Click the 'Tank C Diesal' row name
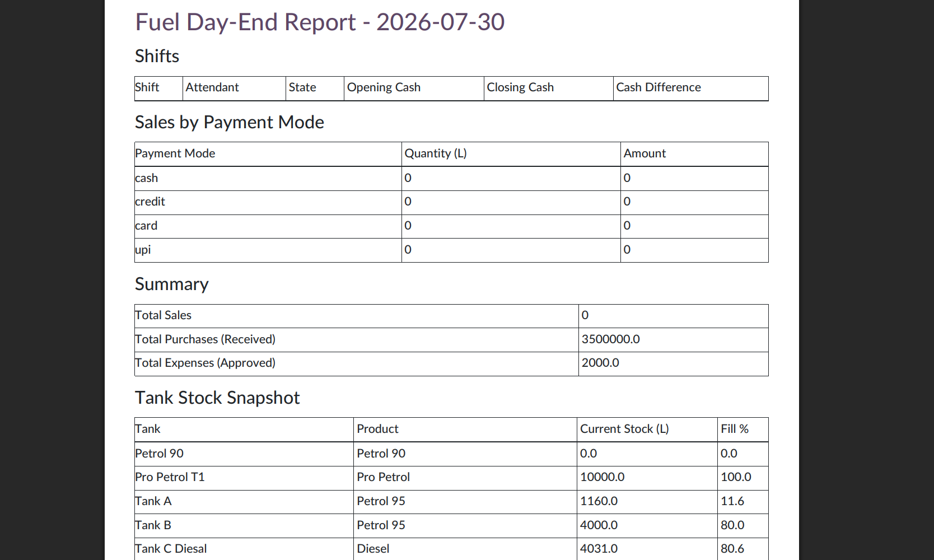934x560 pixels. tap(171, 549)
